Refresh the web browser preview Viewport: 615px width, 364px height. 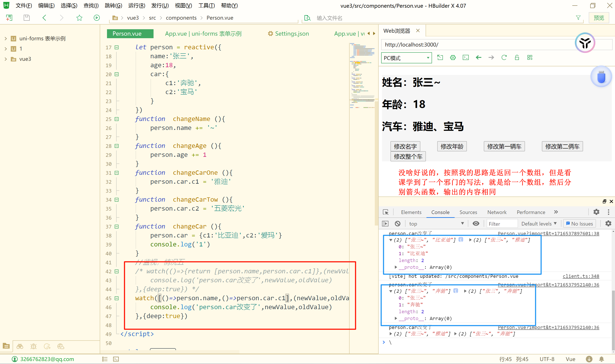[x=504, y=58]
